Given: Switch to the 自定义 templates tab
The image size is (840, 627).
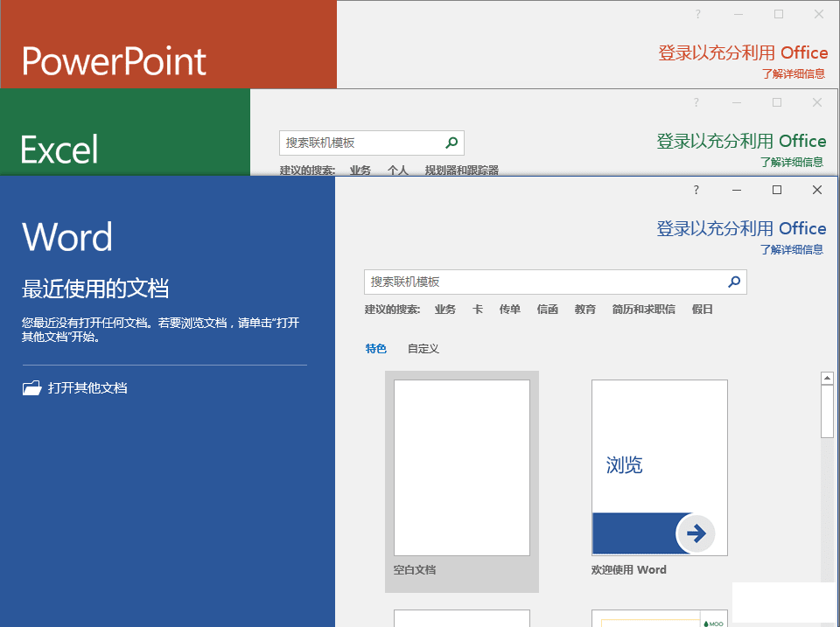Looking at the screenshot, I should (x=423, y=349).
